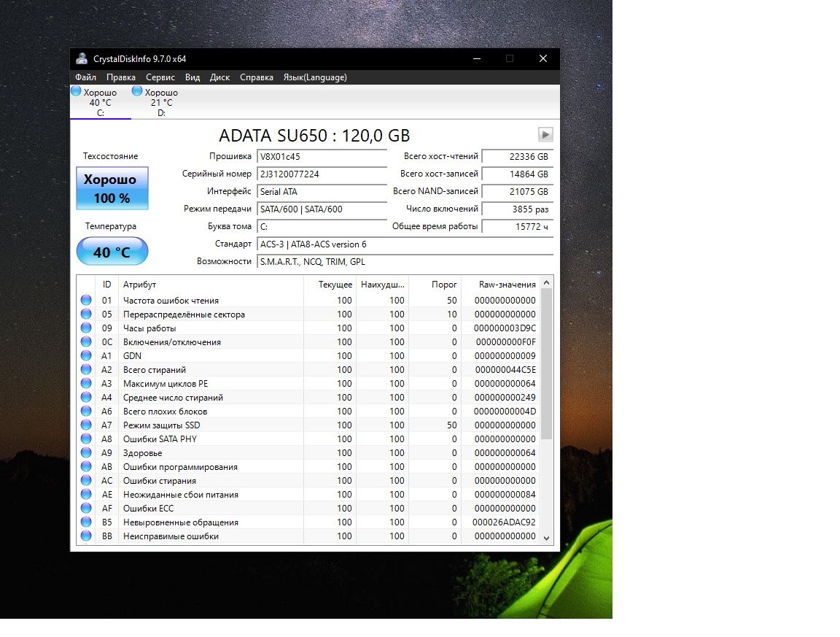Click the Атрибут column header
This screenshot has height=637, width=840.
tap(211, 285)
